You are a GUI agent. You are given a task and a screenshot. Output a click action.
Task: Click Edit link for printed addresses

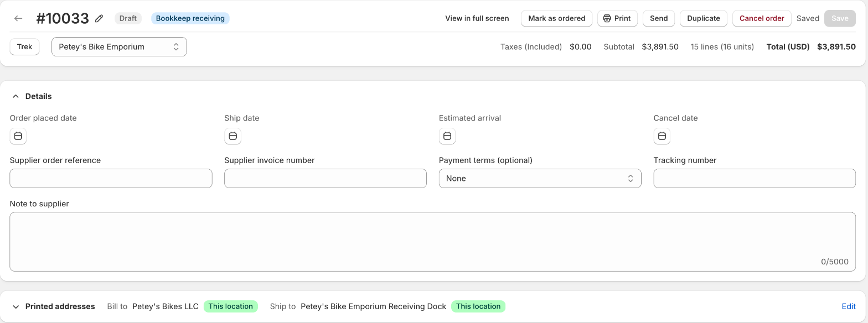point(849,306)
